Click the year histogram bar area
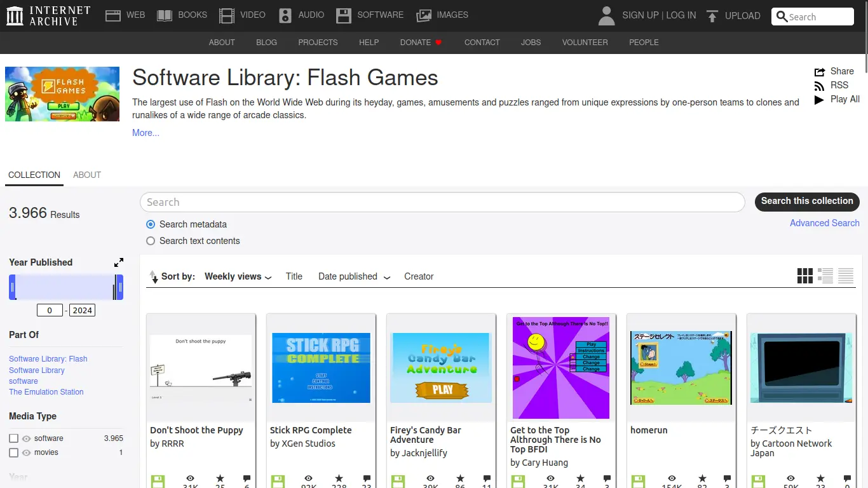 point(65,287)
